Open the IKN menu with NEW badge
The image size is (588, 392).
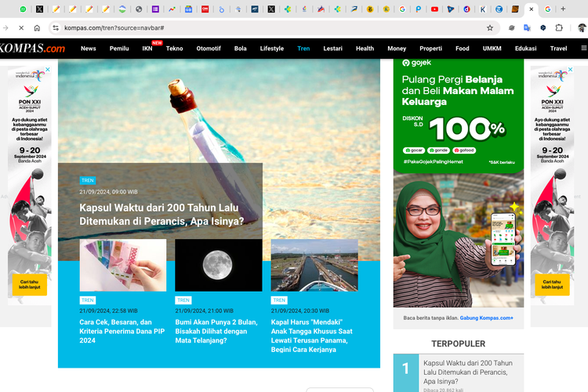[147, 49]
